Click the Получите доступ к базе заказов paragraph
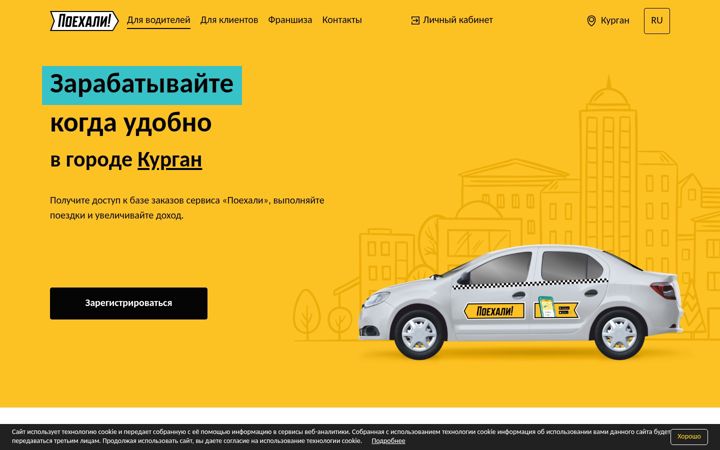The image size is (720, 450). [x=187, y=208]
